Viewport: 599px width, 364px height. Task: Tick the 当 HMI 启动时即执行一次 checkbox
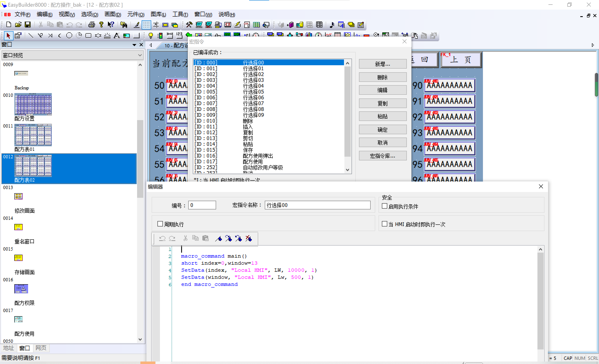click(384, 224)
